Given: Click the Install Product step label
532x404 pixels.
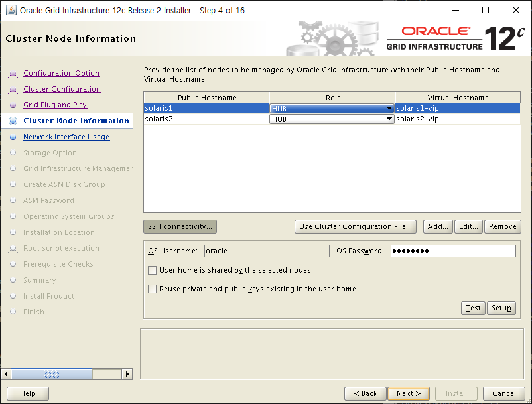Looking at the screenshot, I should click(48, 297).
